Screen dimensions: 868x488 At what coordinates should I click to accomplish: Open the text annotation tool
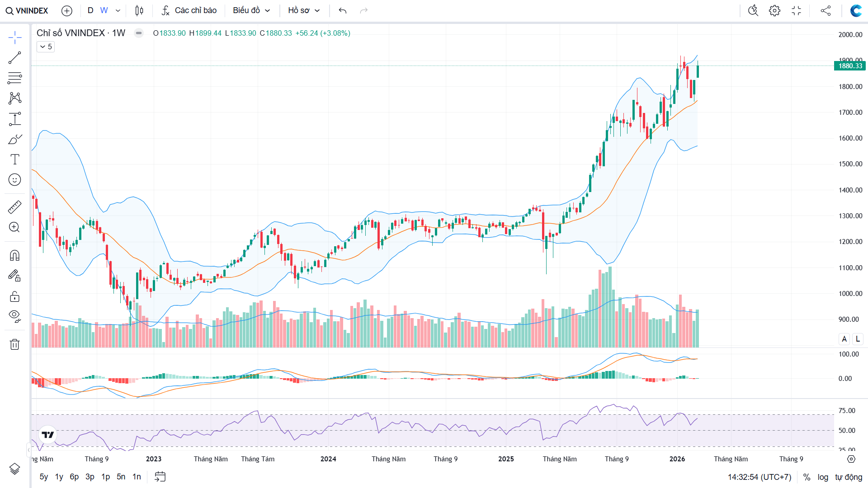coord(14,159)
